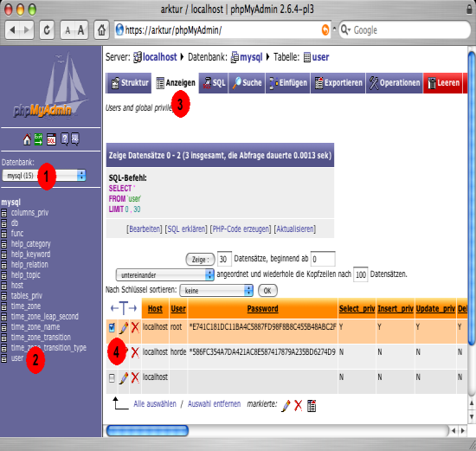Screen dimensions: 476x451
Task: Open localhost server breadcrumb link
Action: coord(160,57)
